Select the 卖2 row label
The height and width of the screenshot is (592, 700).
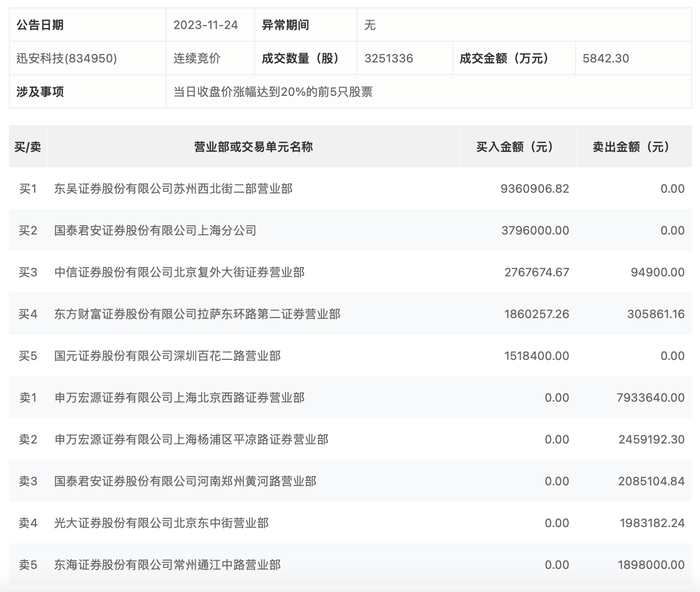click(28, 440)
